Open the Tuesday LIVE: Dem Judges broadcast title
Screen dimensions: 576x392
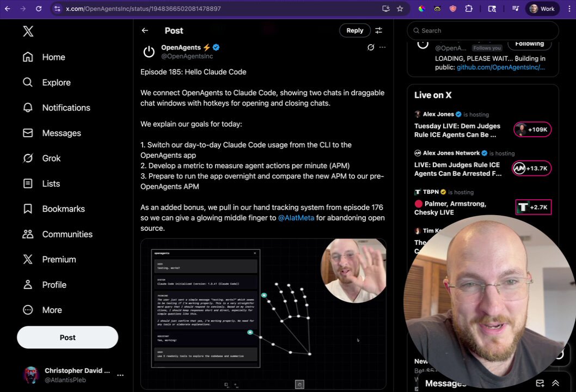tap(457, 131)
